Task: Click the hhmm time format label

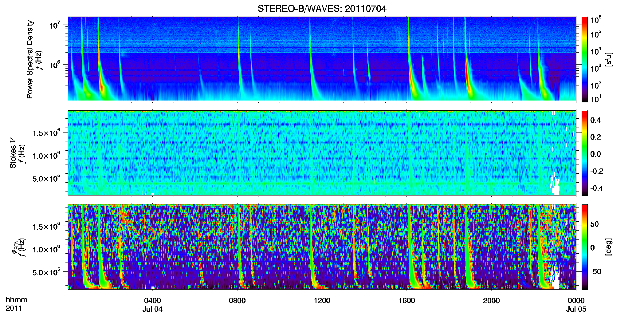Action: tap(16, 300)
